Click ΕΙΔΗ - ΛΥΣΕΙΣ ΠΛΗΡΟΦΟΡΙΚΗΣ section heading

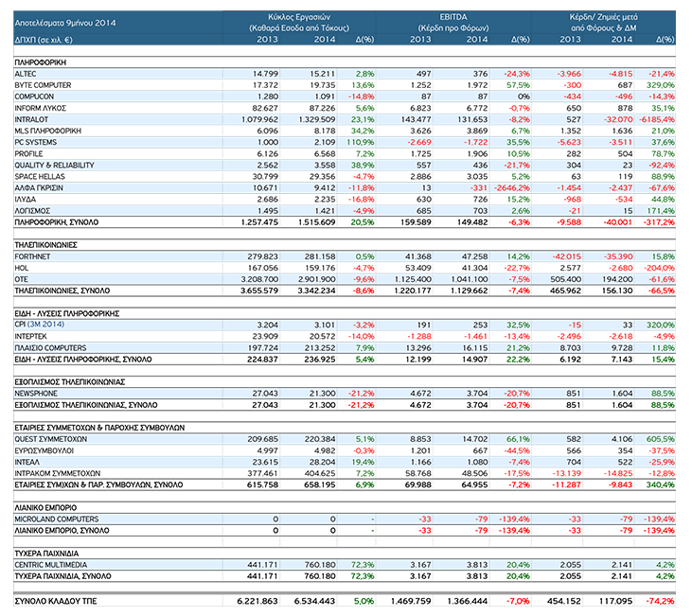click(66, 314)
